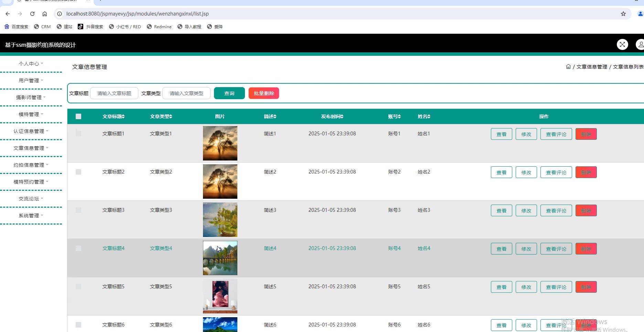Click the 查询 search button

[229, 93]
